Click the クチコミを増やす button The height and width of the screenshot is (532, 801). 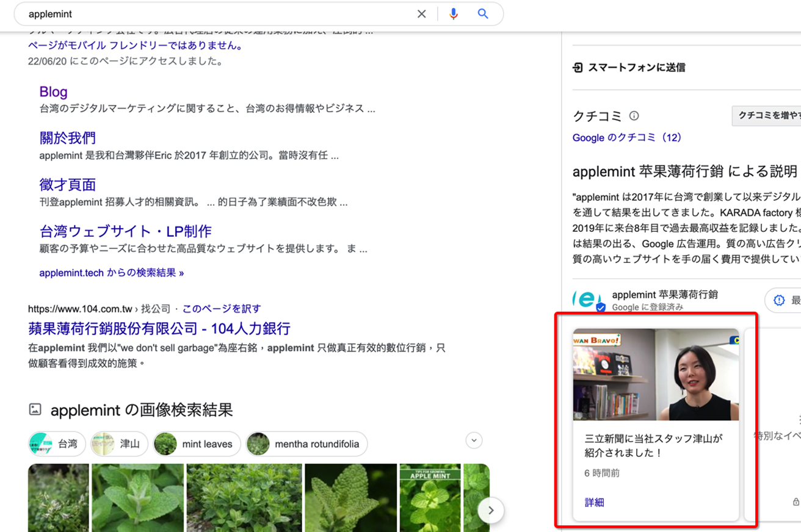[x=765, y=115]
